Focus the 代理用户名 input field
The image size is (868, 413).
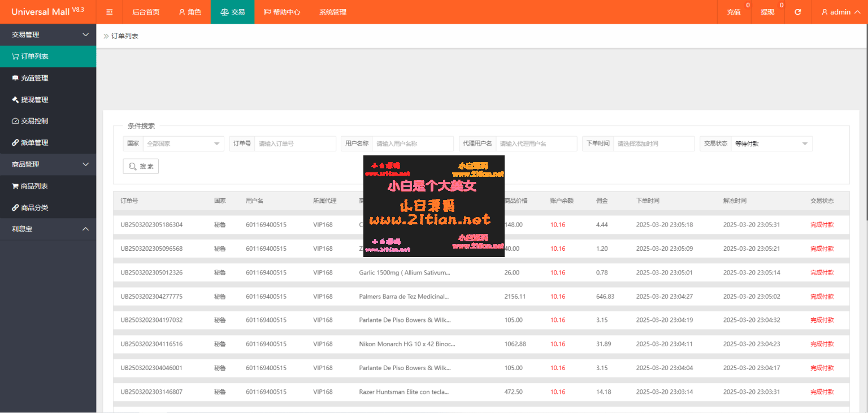(536, 144)
